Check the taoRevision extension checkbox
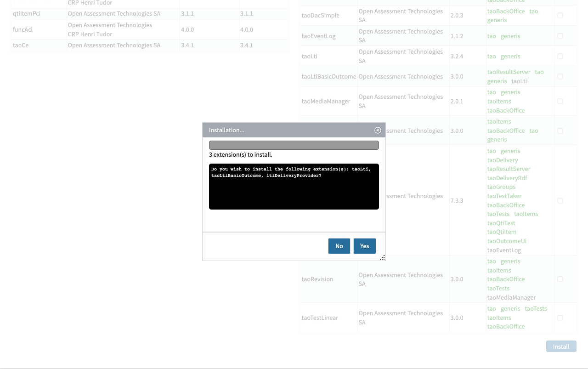The image size is (588, 369). [x=560, y=279]
